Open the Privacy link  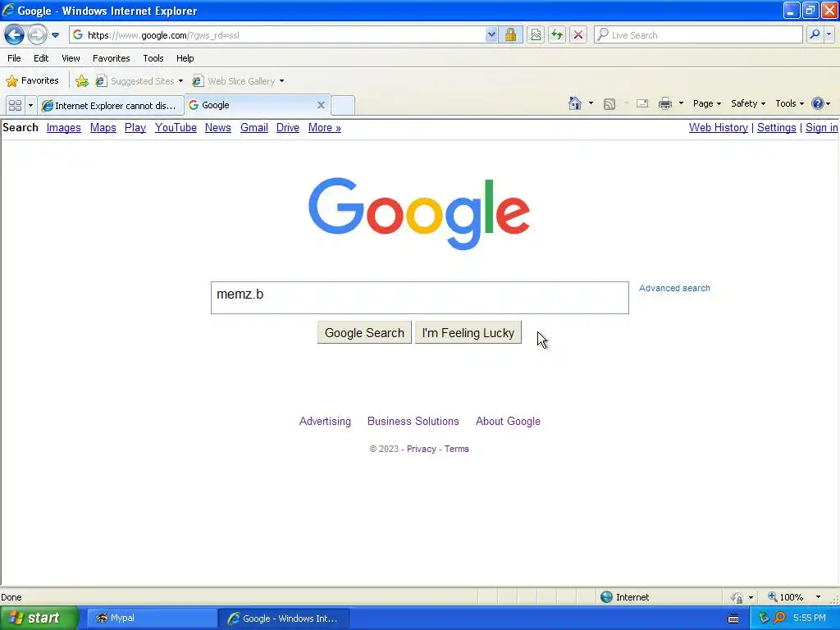422,449
